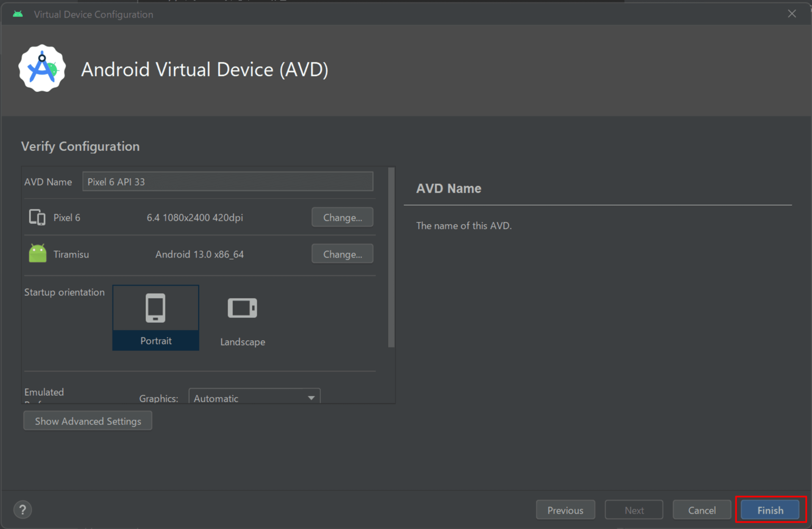Change the Pixel 6 hardware device
Viewport: 812px width, 529px height.
tap(342, 217)
